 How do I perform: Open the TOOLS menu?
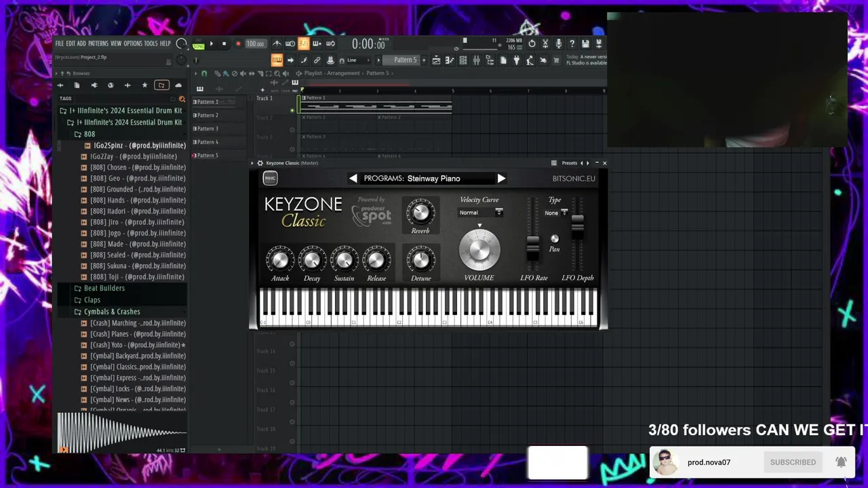click(x=151, y=43)
